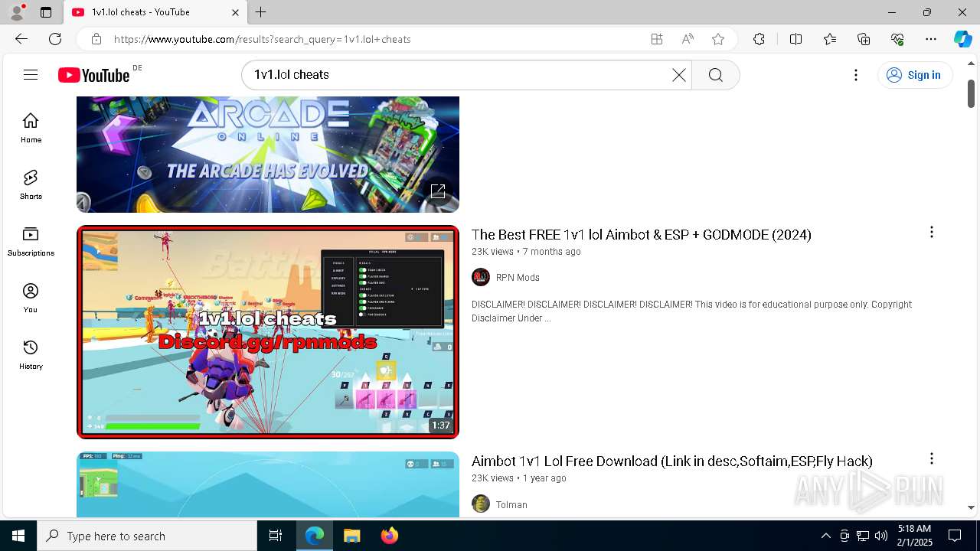Open Home in the YouTube sidebar

(31, 128)
